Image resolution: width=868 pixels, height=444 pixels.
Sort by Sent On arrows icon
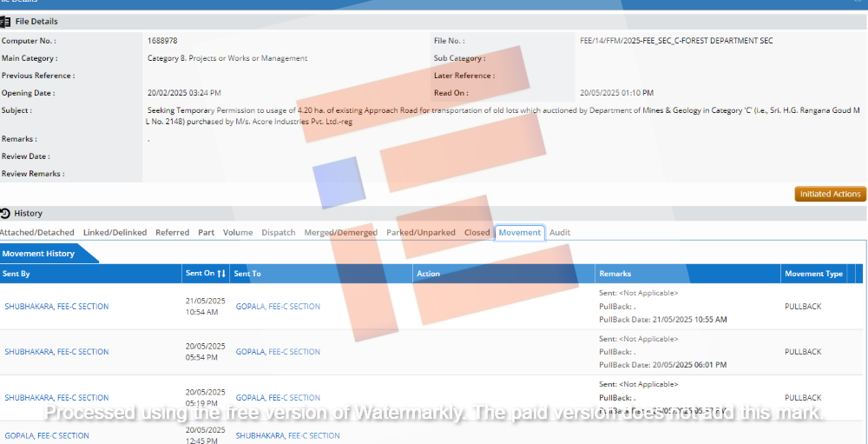221,274
